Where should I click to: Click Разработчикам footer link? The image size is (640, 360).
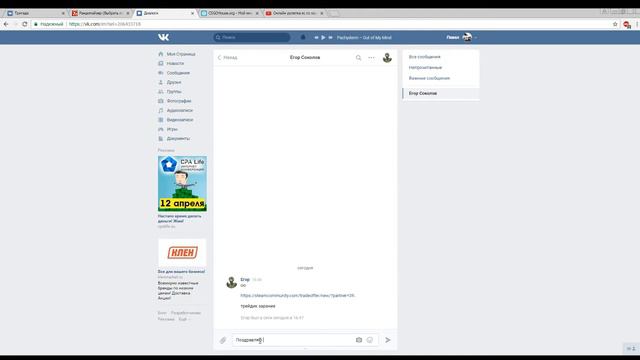coord(186,313)
